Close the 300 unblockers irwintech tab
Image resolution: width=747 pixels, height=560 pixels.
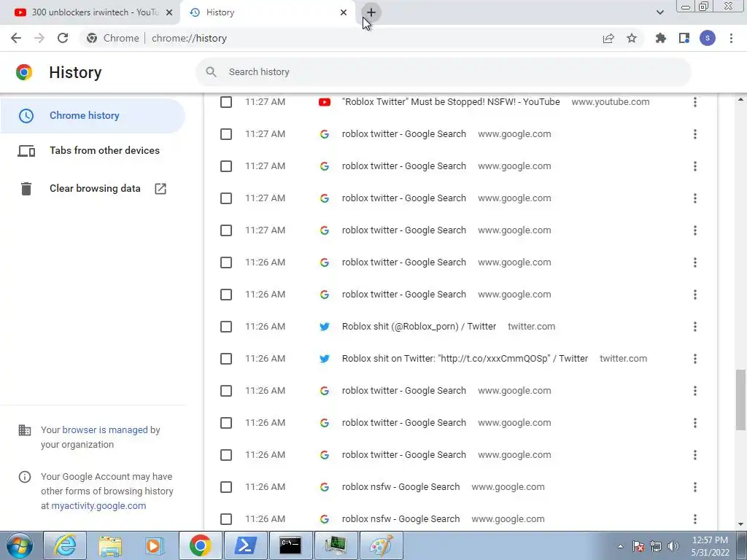click(169, 12)
